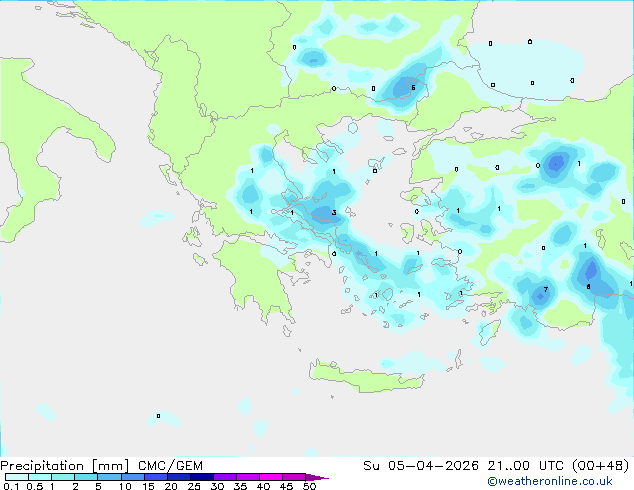Click the 0.1–0.5 mm legend color swatch
The width and height of the screenshot is (634, 490).
pyautogui.click(x=17, y=477)
